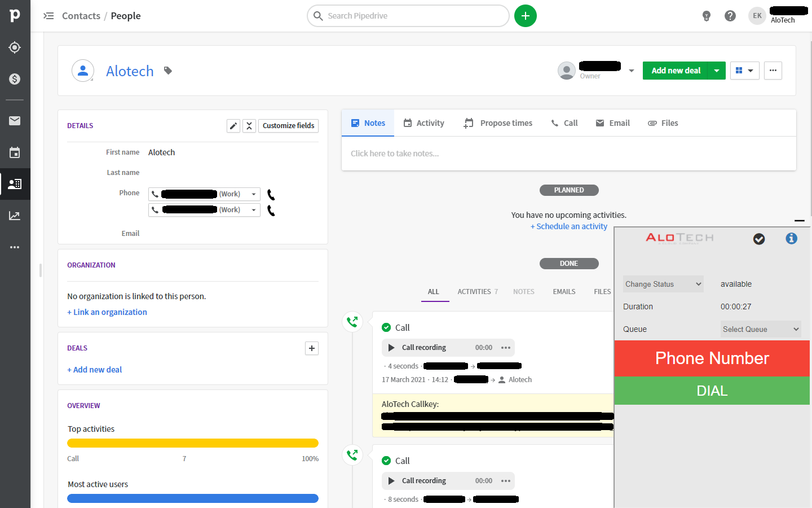
Task: Open the Select Queue dropdown
Action: tap(761, 329)
